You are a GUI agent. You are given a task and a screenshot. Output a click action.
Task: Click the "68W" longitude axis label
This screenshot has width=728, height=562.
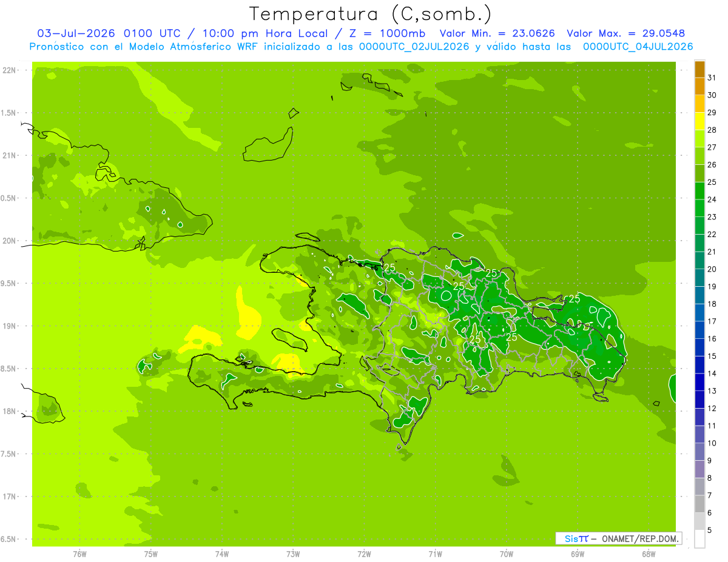(649, 554)
